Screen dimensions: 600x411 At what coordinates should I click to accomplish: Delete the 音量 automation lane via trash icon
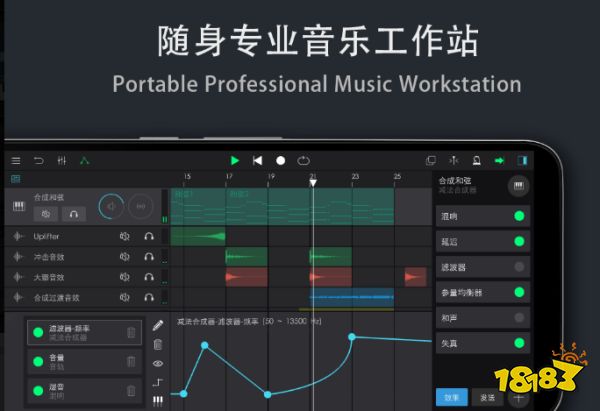131,361
